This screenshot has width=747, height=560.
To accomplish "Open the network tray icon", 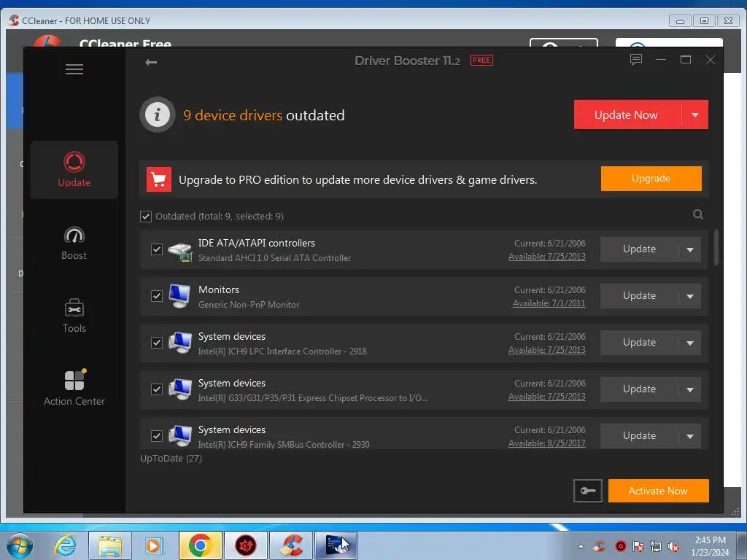I will (x=656, y=547).
